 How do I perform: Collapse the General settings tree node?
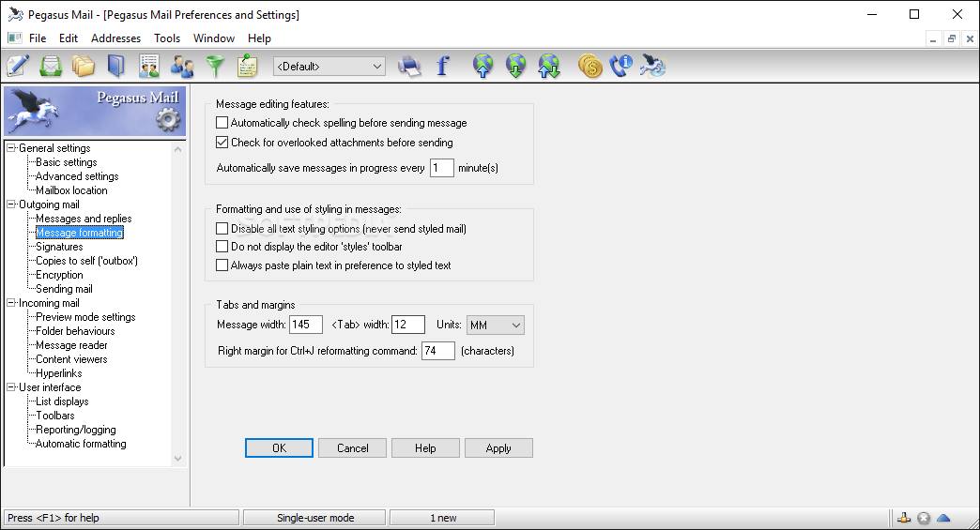pyautogui.click(x=11, y=148)
